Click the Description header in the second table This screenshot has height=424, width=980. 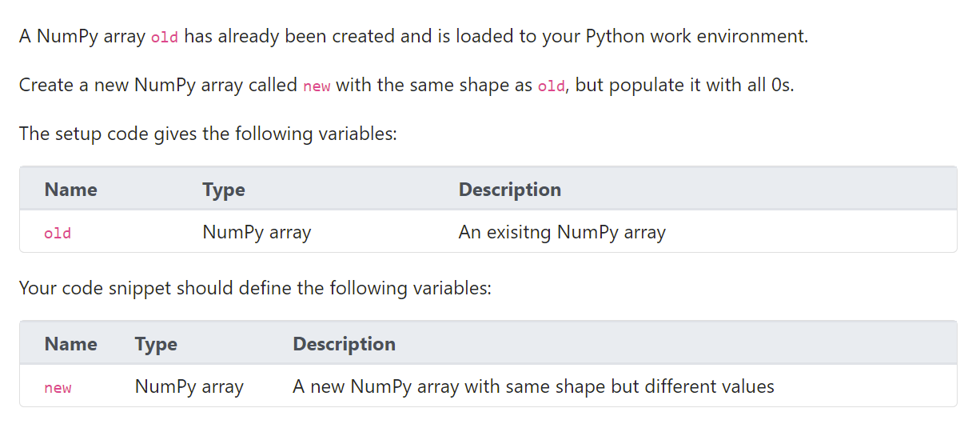point(345,344)
